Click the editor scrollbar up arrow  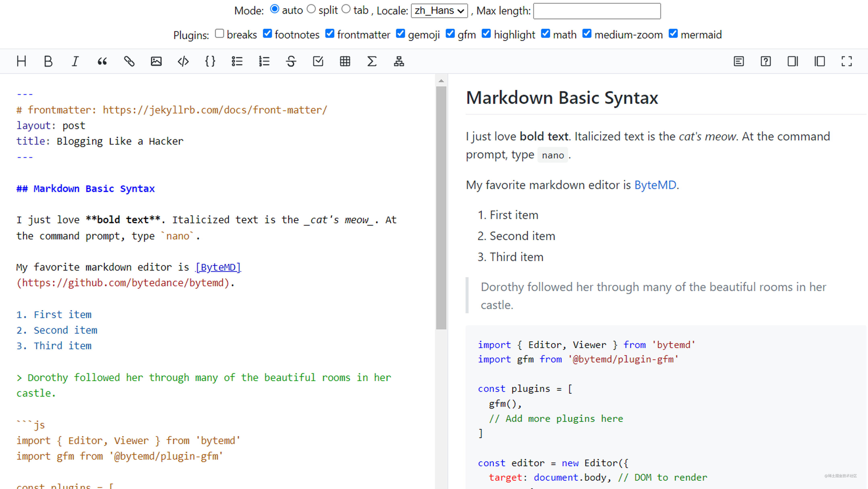click(441, 81)
